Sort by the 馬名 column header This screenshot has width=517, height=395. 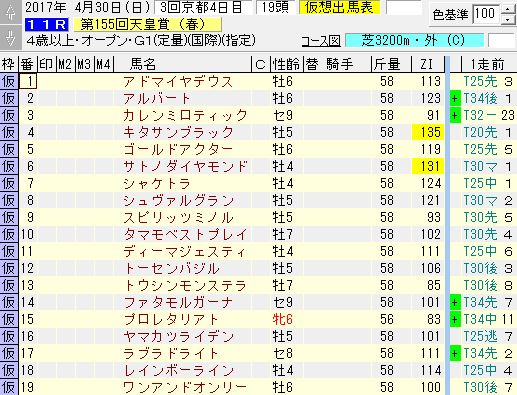coord(182,64)
